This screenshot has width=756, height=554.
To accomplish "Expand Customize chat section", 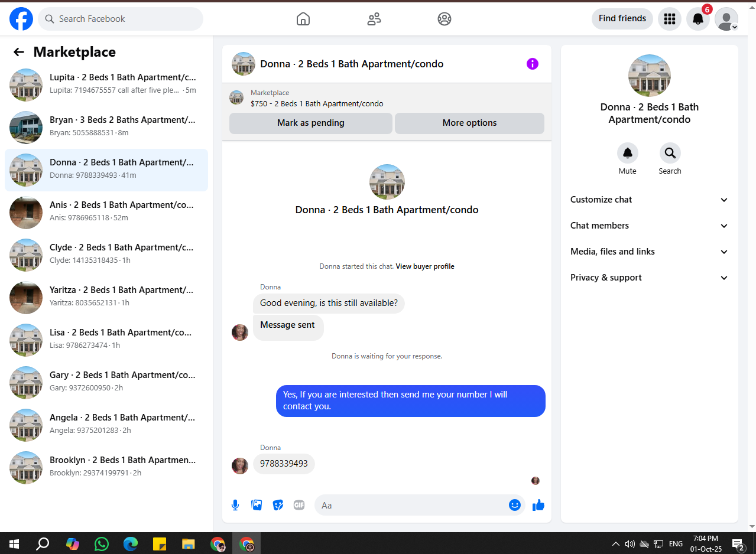I will point(650,200).
